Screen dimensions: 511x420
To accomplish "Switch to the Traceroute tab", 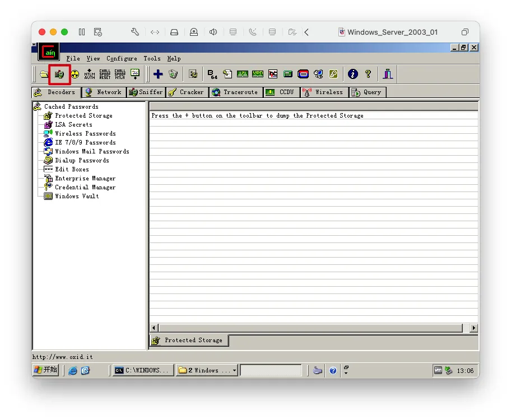I will [x=236, y=92].
